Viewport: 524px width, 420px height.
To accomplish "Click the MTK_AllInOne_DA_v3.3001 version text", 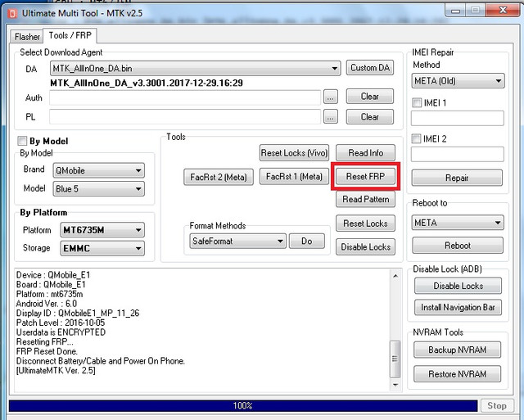I will click(x=147, y=84).
